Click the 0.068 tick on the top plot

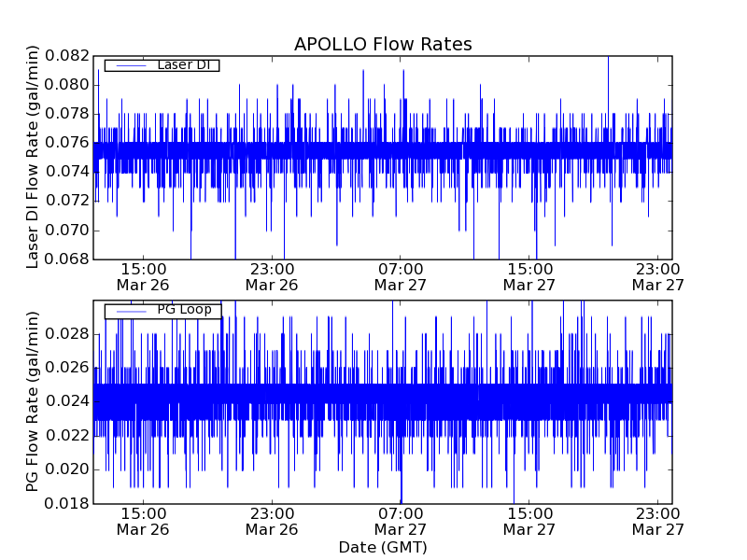pos(71,259)
